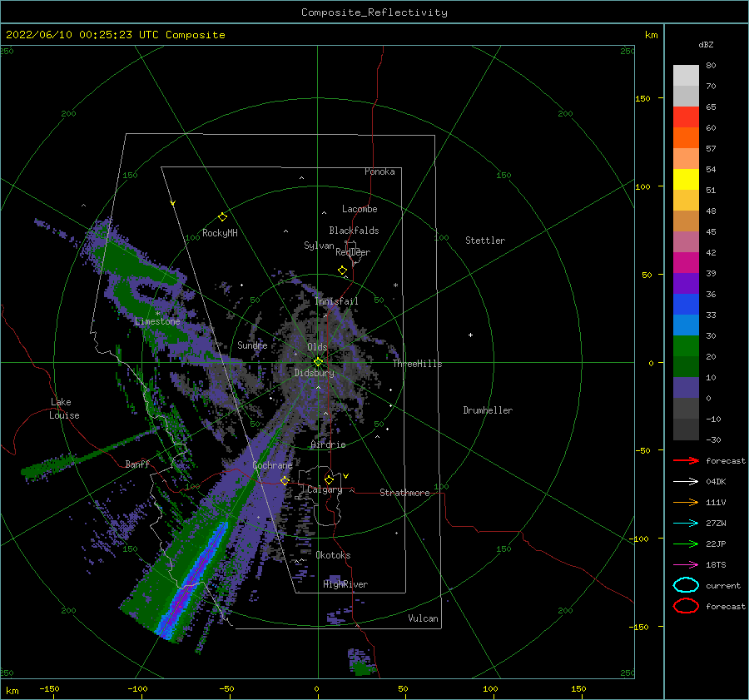
Task: Click the Limestone label
Action: (x=157, y=321)
